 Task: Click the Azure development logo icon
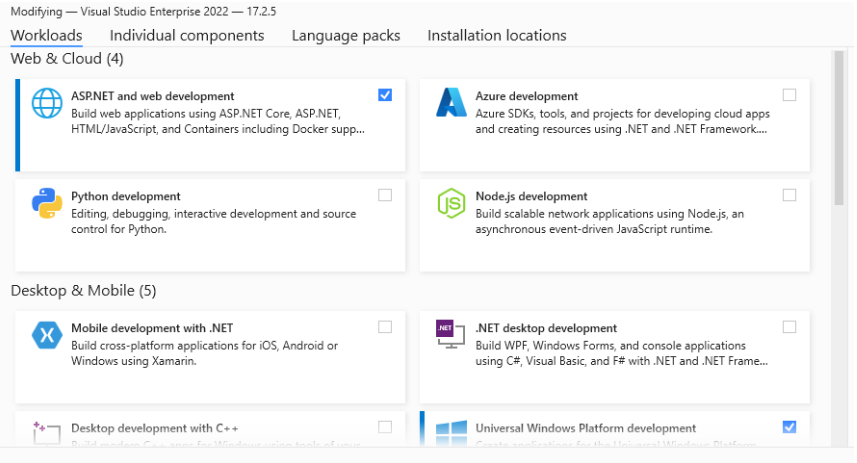pyautogui.click(x=451, y=103)
